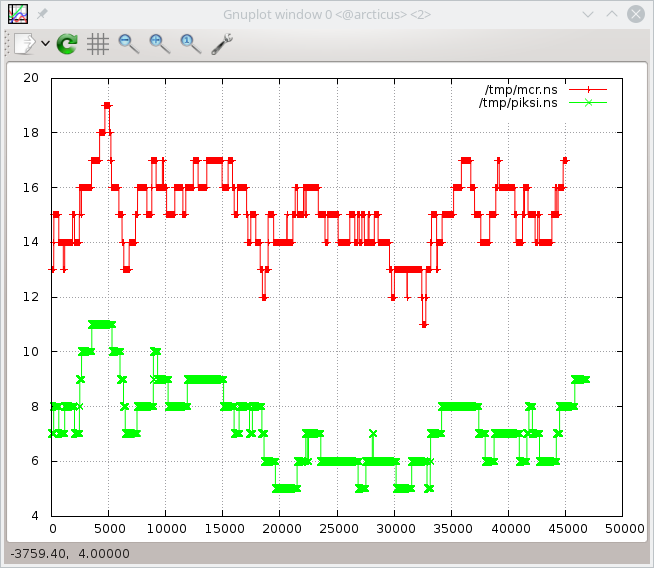This screenshot has width=654, height=568.
Task: Open the export dropdown arrow
Action: coord(45,43)
